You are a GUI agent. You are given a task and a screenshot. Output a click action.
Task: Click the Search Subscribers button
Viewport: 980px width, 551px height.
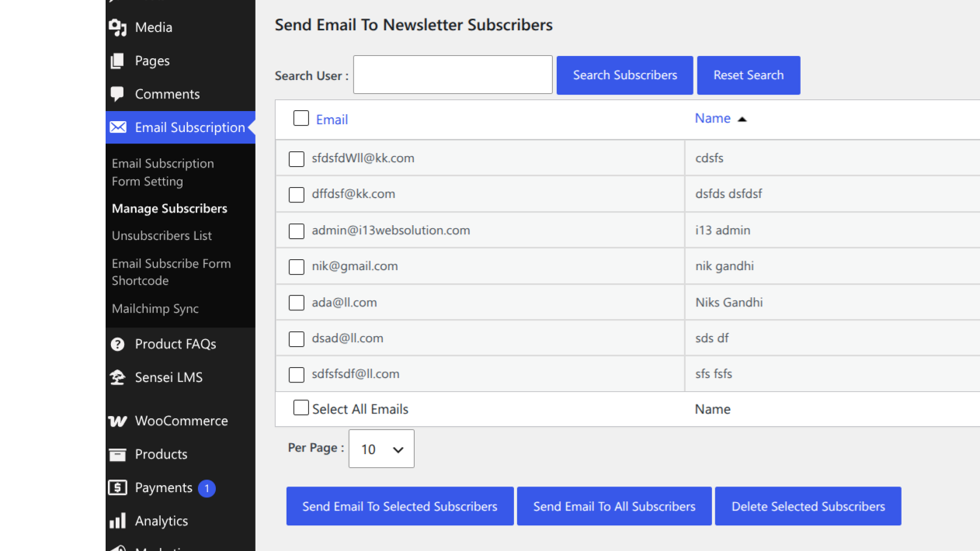(x=625, y=75)
